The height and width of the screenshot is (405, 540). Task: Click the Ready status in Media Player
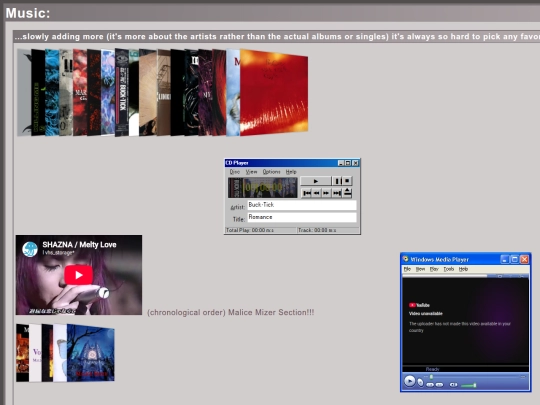(433, 369)
